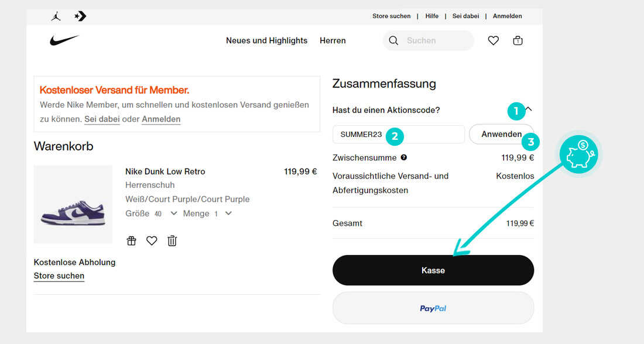Screen dimensions: 644x344
Task: Show info for Zwischensumme question mark
Action: coord(404,157)
